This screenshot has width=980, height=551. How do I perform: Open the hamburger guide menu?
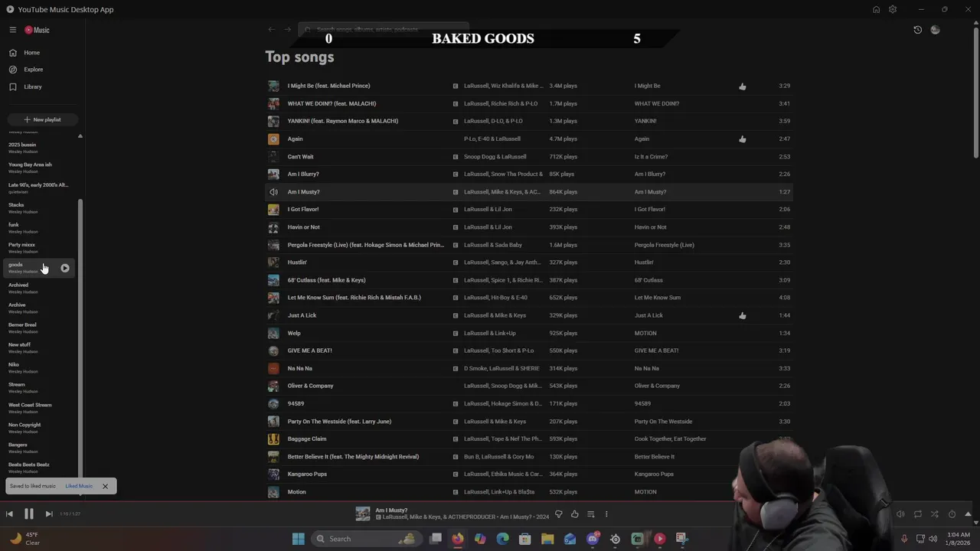click(x=12, y=30)
